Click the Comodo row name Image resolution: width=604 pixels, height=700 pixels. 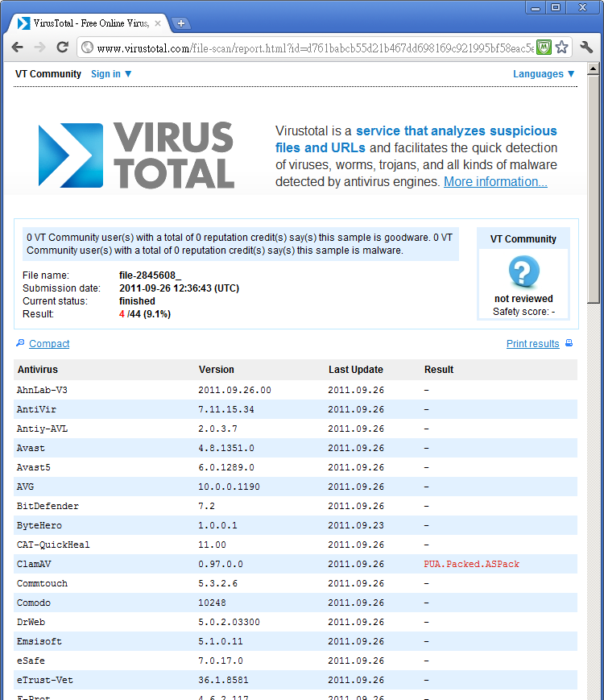pos(34,603)
